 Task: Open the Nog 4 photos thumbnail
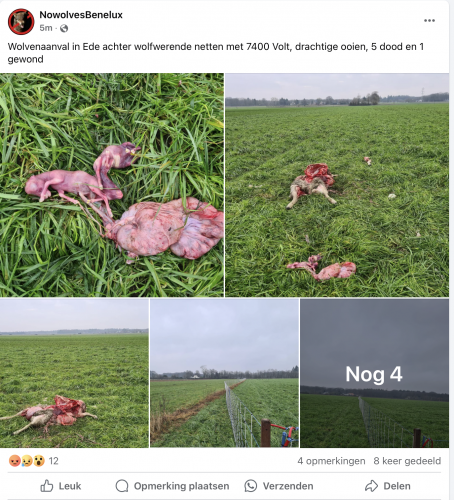[374, 373]
